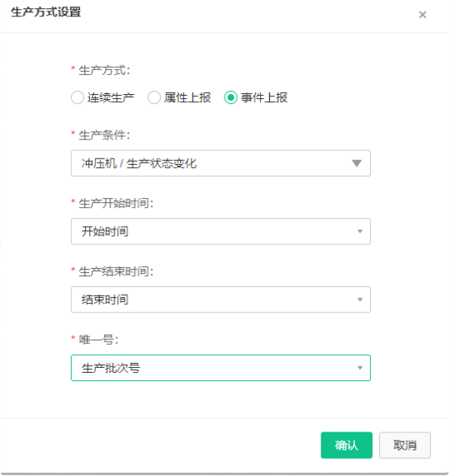The width and height of the screenshot is (455, 476).
Task: Select the 连续生产 radio circle
Action: 77,97
